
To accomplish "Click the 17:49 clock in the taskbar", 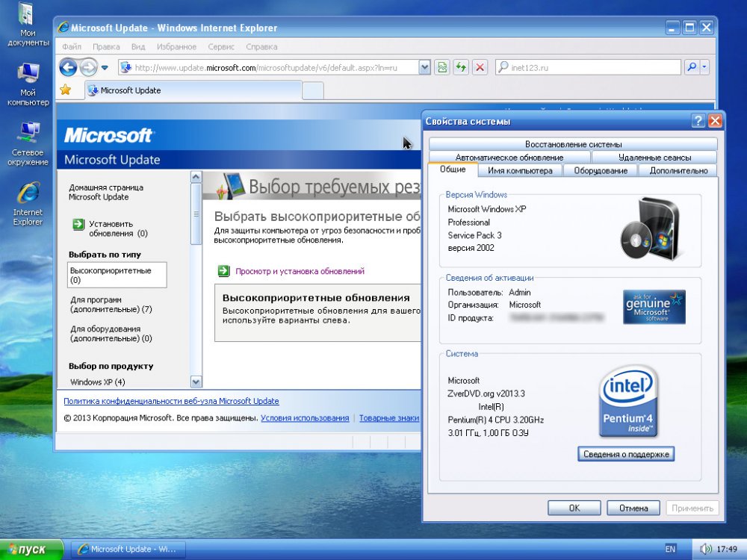I will 727,550.
